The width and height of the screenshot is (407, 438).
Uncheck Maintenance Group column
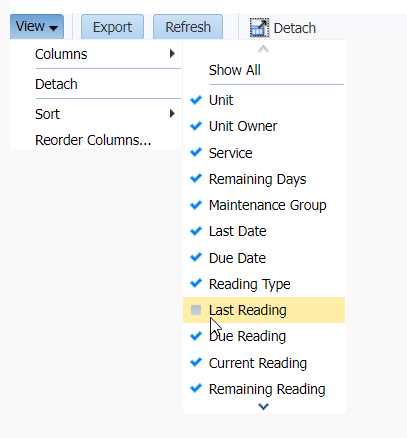coord(264,205)
